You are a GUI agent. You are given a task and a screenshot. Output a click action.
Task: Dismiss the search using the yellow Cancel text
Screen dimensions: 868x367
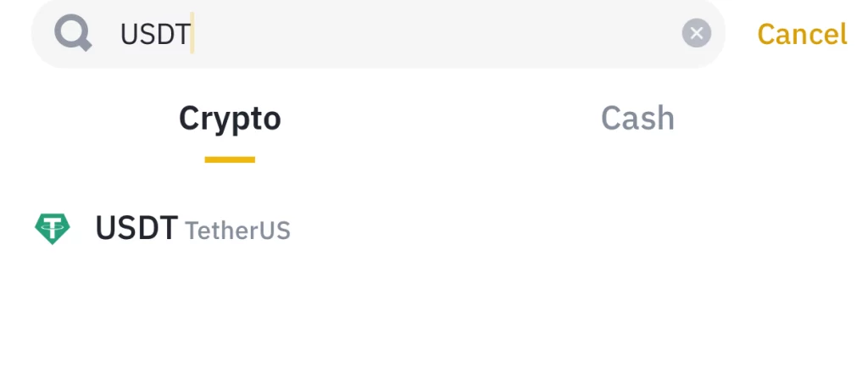click(x=802, y=34)
